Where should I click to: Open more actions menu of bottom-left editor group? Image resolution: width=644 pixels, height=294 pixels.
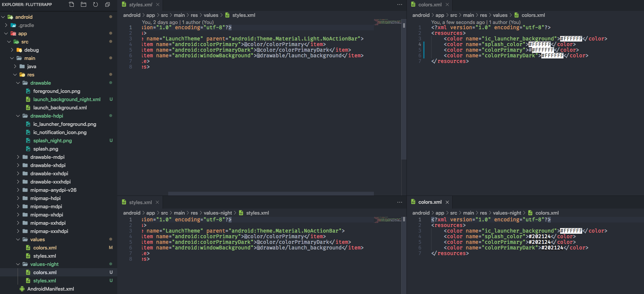[399, 202]
